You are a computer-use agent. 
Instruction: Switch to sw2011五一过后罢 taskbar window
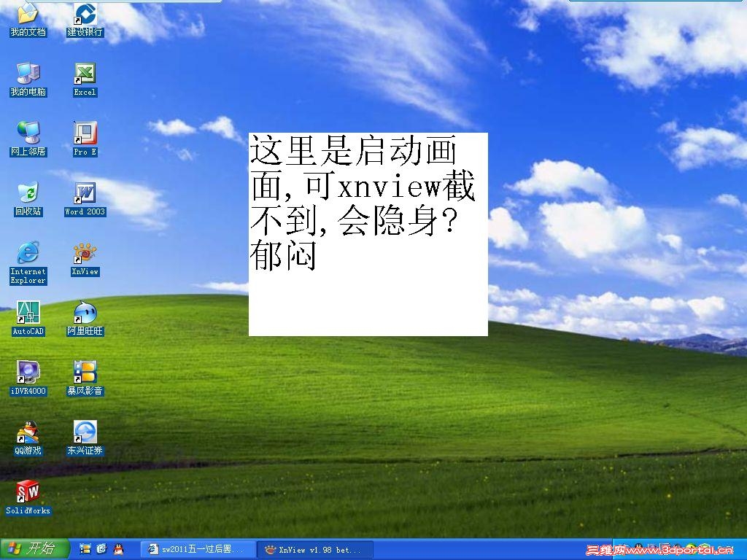(198, 550)
